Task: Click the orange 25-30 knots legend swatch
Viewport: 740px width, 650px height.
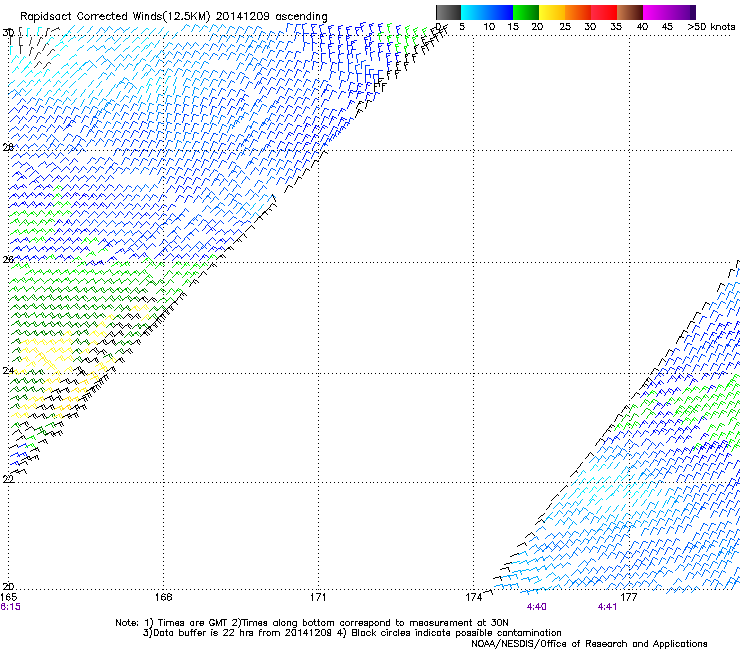Action: click(x=578, y=12)
